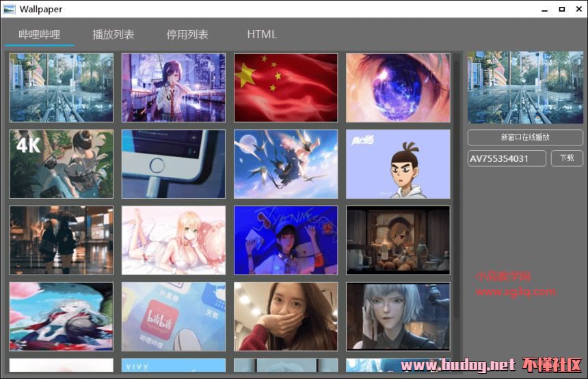Select the partially visible VIVY thumbnail

(174, 365)
